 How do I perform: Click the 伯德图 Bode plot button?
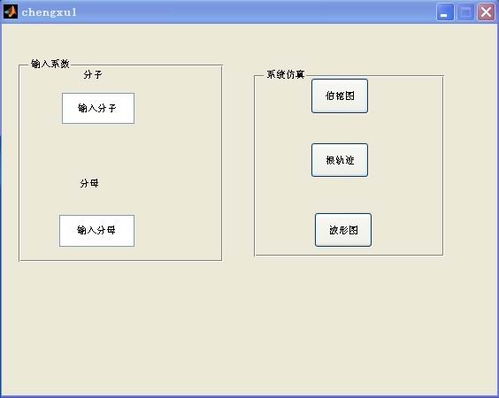[340, 96]
